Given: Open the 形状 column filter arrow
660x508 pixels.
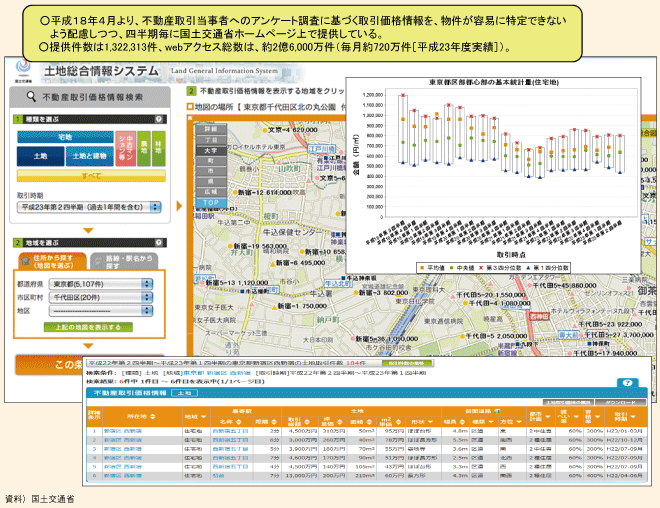Looking at the screenshot, I should point(432,422).
